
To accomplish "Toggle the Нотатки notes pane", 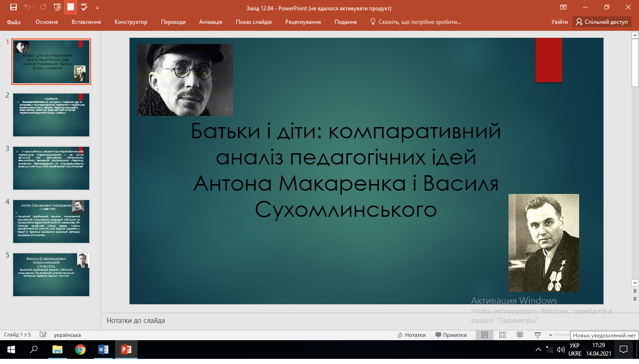I will pyautogui.click(x=412, y=335).
